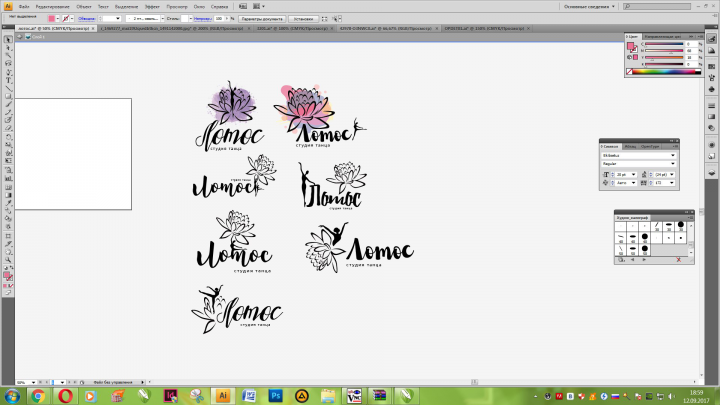
Task: Activate fill box in toolbox
Action: [x=6, y=275]
